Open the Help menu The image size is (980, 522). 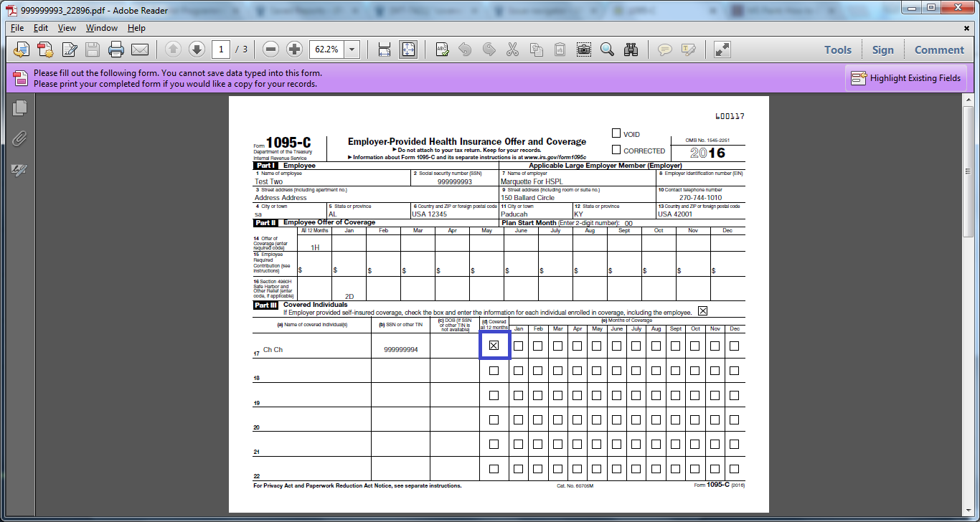point(136,28)
